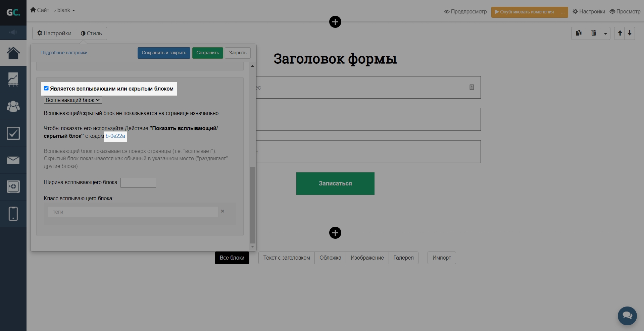Viewport: 644px width, 331px height.
Task: Click the tasks checkmark icon in sidebar
Action: point(13,133)
